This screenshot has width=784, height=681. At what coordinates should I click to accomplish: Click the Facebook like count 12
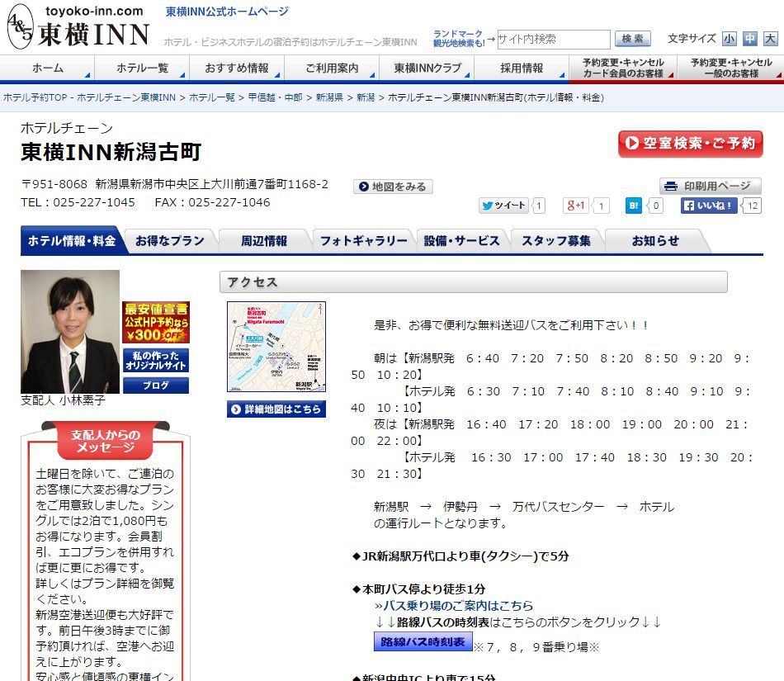coord(752,206)
